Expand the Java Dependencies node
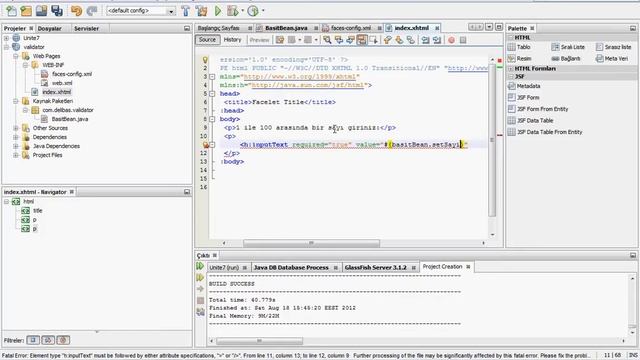 pos(16,146)
